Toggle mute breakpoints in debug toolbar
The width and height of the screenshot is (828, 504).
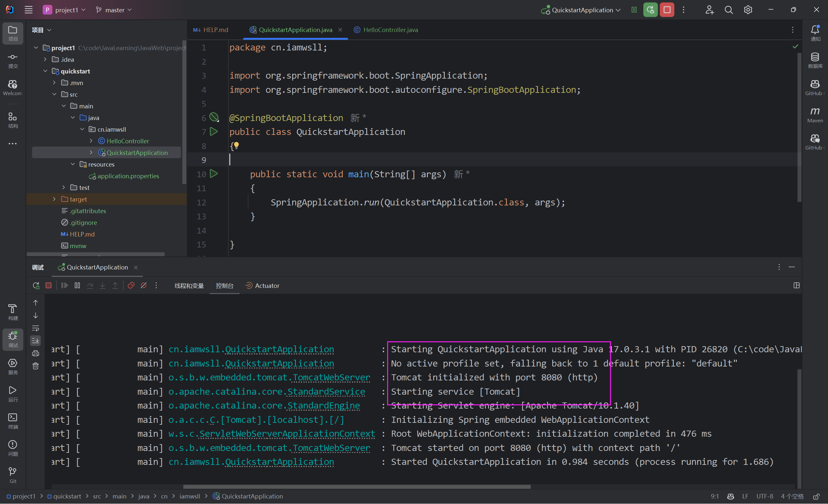pos(144,286)
